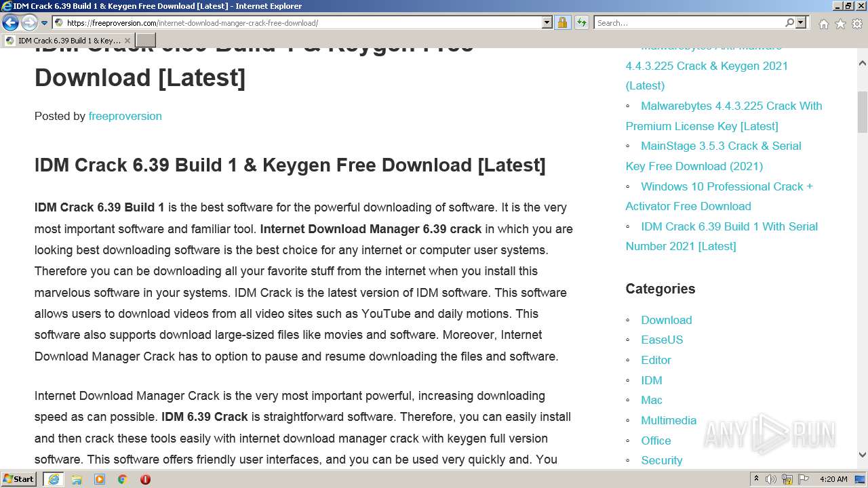Click the 4:20 AM system clock
868x488 pixels.
(x=833, y=479)
